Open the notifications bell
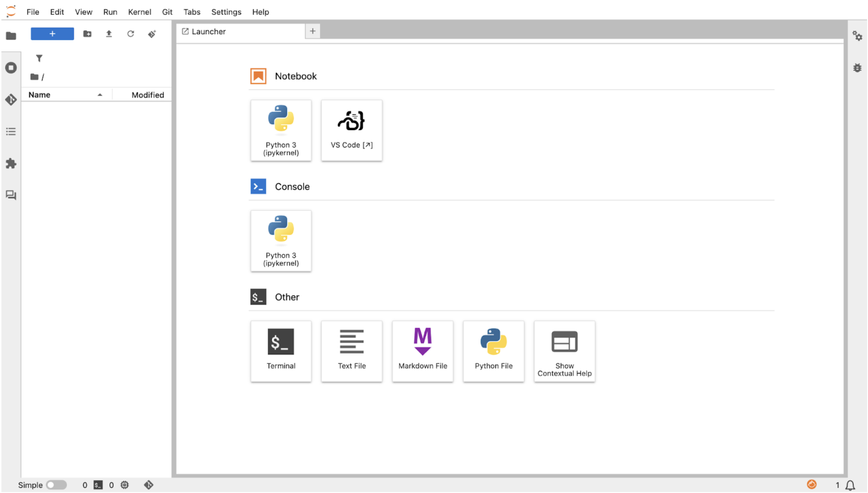The image size is (868, 493). 850,485
